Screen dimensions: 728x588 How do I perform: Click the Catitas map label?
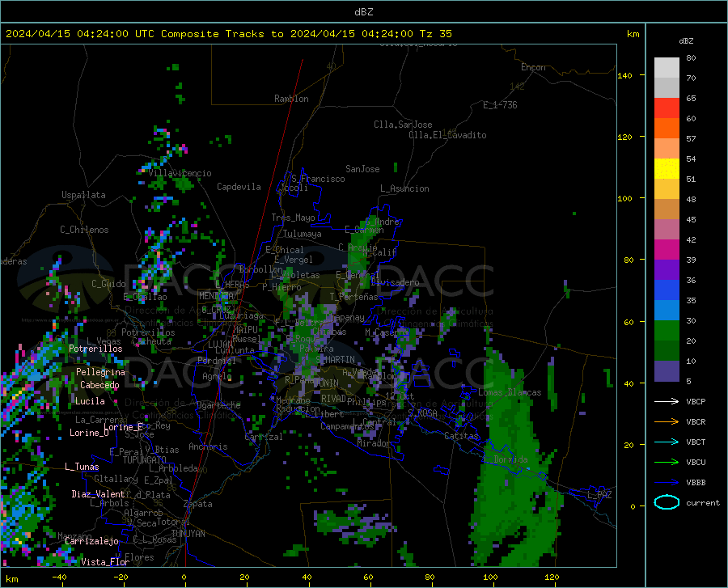[461, 436]
